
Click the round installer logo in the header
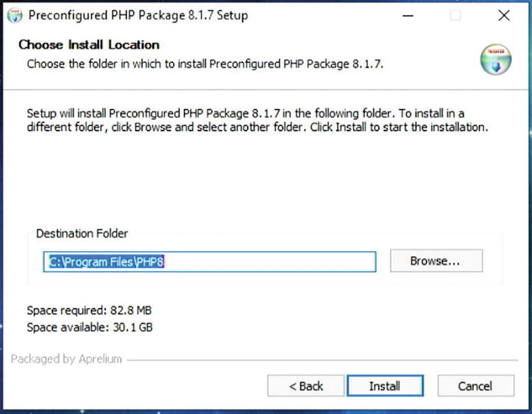(495, 60)
